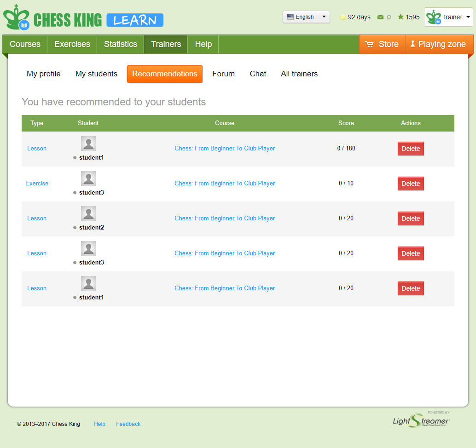Click the yellow star days-remaining icon

pyautogui.click(x=342, y=17)
